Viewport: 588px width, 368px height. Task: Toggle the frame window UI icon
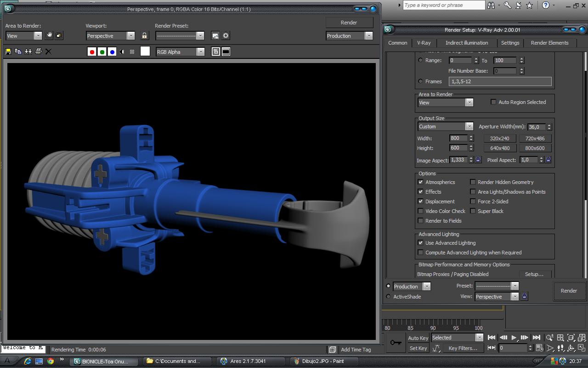[226, 52]
